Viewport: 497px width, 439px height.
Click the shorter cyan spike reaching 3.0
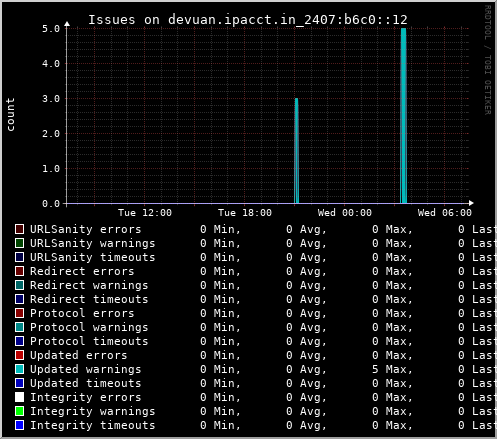(x=296, y=151)
